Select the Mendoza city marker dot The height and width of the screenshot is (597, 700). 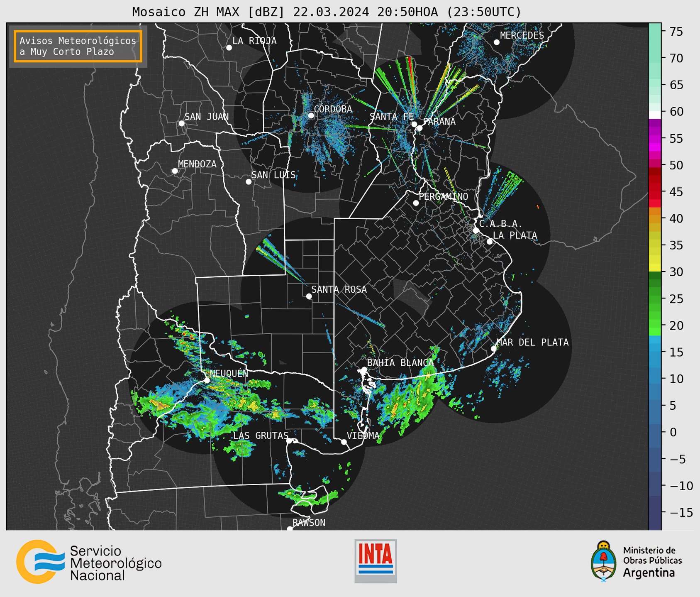click(175, 171)
